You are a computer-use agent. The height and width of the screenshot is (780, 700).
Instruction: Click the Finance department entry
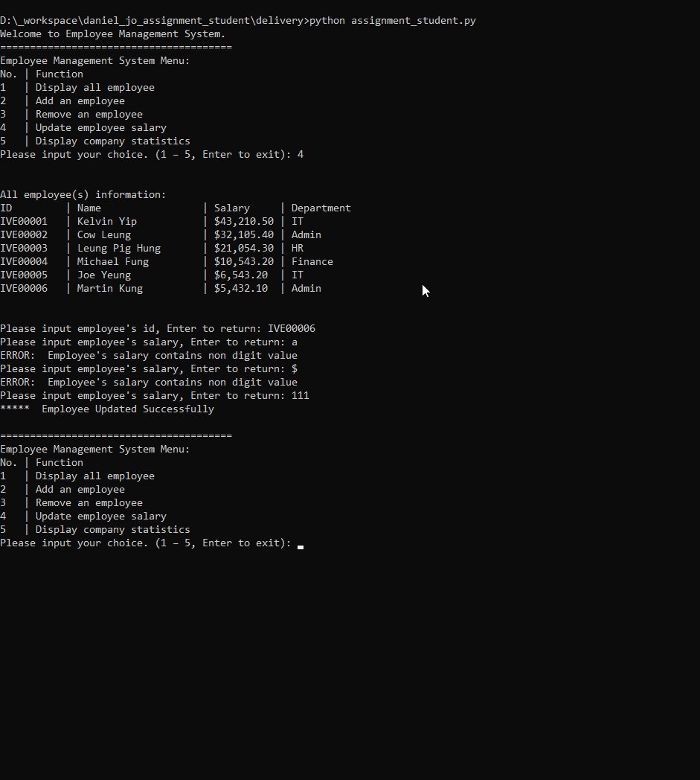(x=312, y=261)
